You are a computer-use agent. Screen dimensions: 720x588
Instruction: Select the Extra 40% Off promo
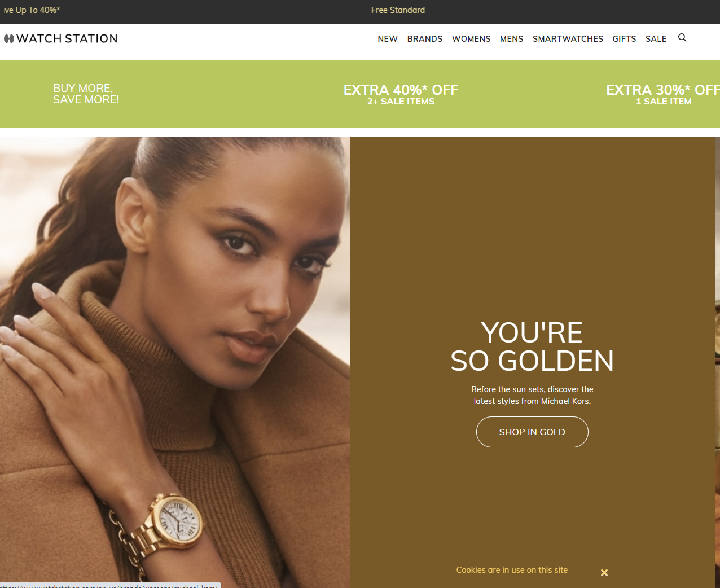pos(401,94)
